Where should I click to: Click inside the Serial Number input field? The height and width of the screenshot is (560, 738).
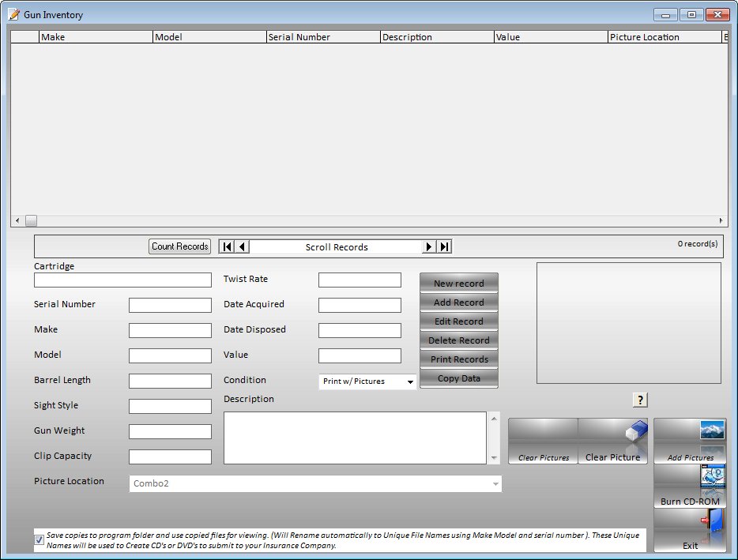(x=170, y=305)
